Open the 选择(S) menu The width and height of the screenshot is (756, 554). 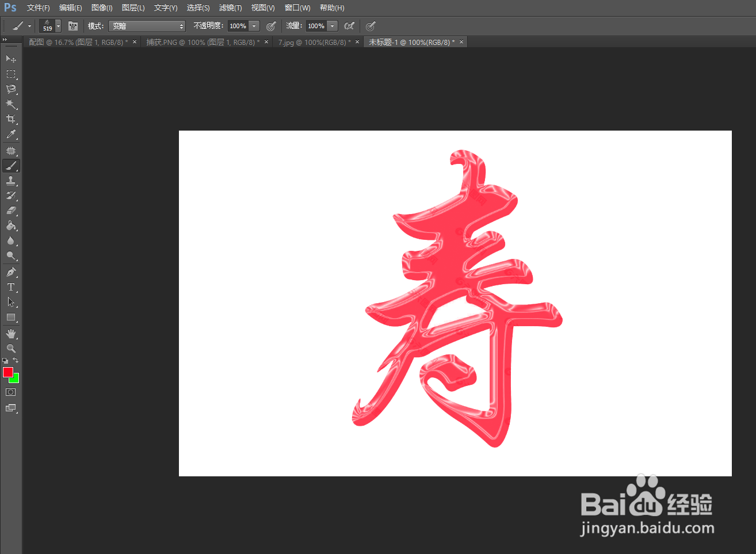coord(198,8)
